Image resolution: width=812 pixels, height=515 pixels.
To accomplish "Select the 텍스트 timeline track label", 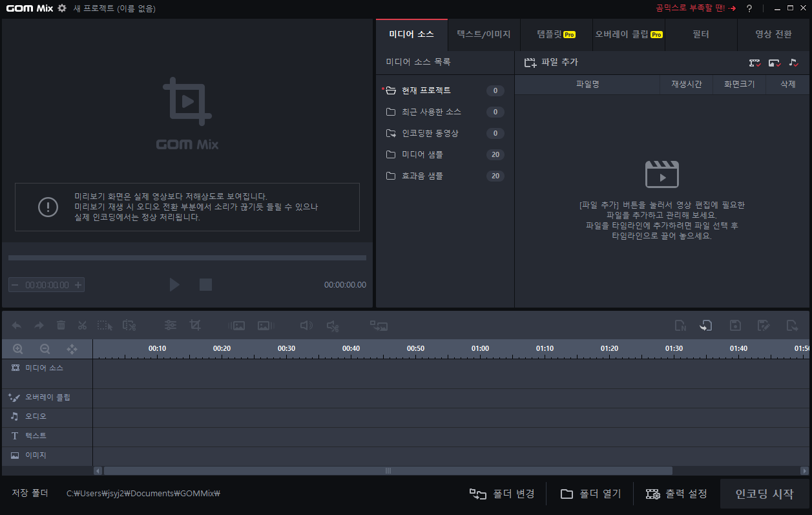I will pos(47,437).
